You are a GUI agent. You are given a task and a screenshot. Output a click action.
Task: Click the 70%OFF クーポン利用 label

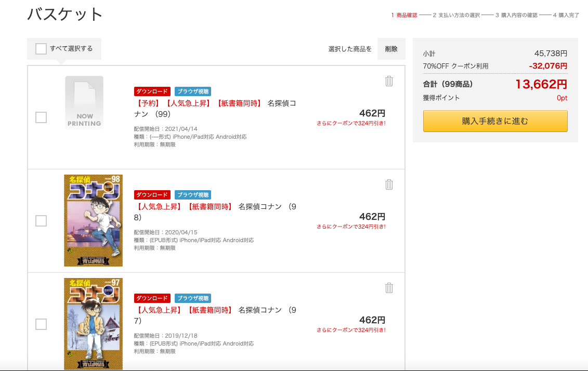tap(455, 67)
